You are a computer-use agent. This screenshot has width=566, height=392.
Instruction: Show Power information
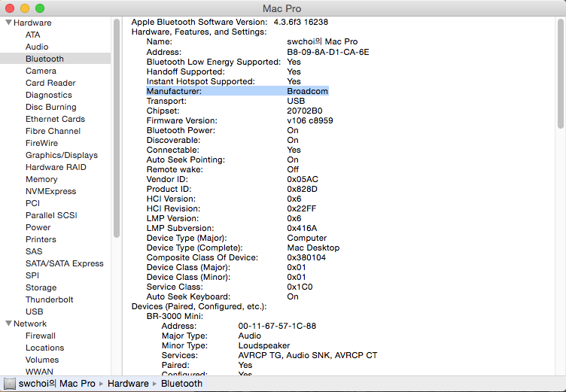pos(38,227)
